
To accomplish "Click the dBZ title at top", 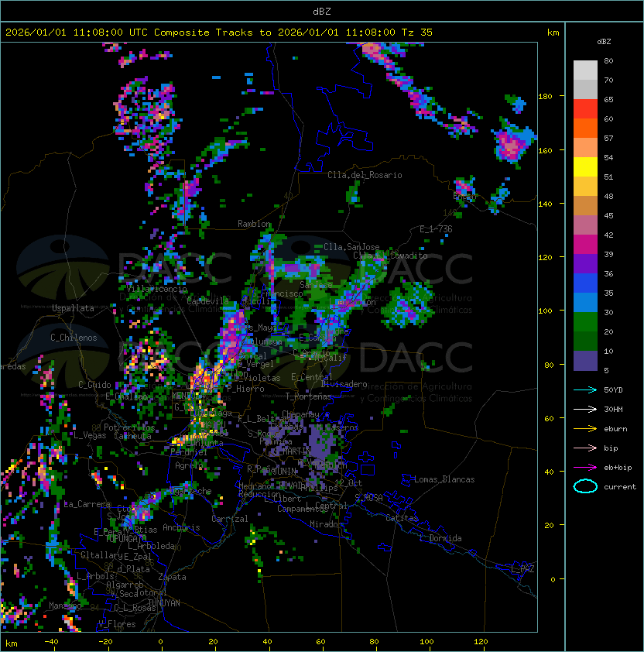I will (321, 11).
